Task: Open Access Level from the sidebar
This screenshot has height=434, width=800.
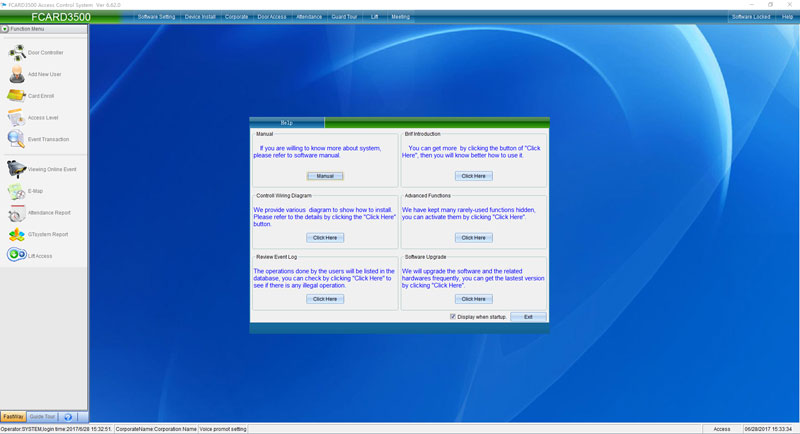Action: click(x=33, y=118)
